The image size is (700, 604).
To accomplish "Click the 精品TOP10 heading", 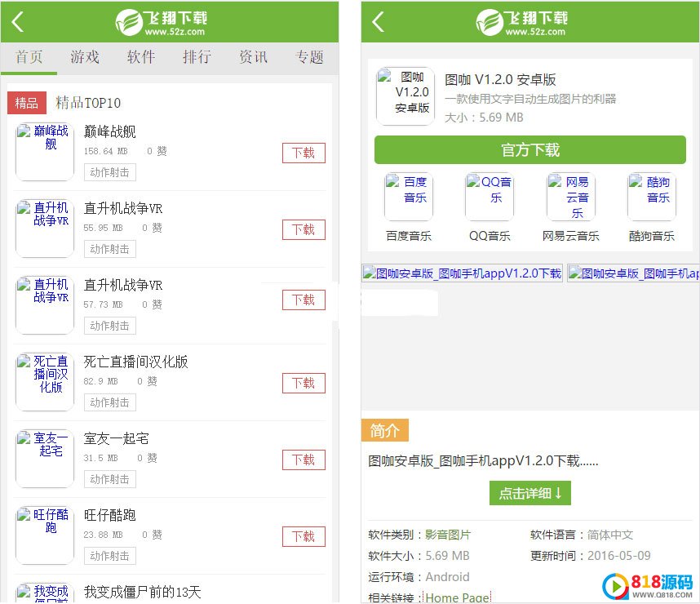I will point(88,103).
